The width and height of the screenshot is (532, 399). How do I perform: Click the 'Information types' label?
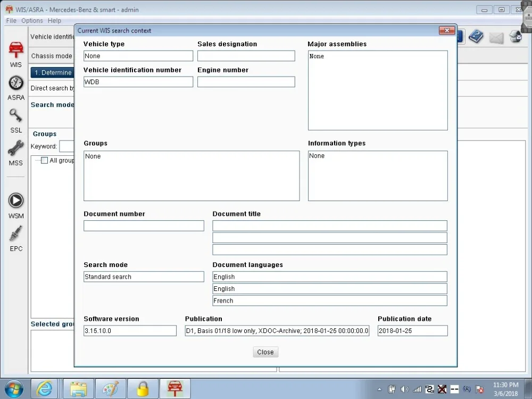tap(337, 143)
